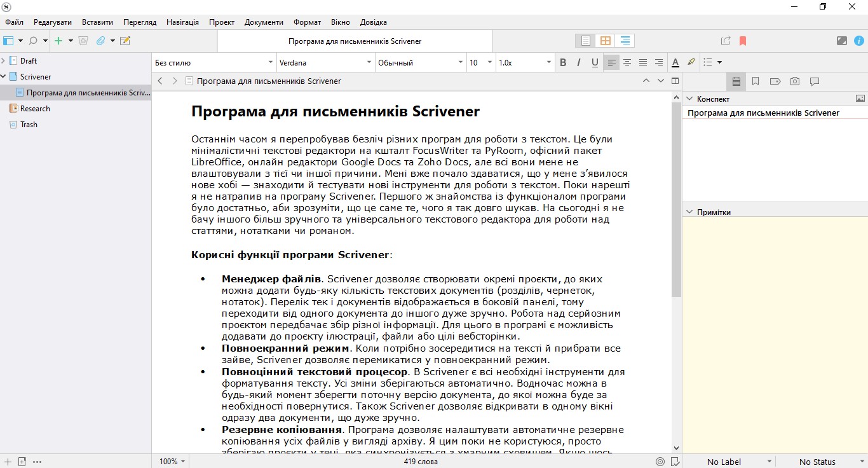
Task: Open the search magnifier tool
Action: coord(33,41)
